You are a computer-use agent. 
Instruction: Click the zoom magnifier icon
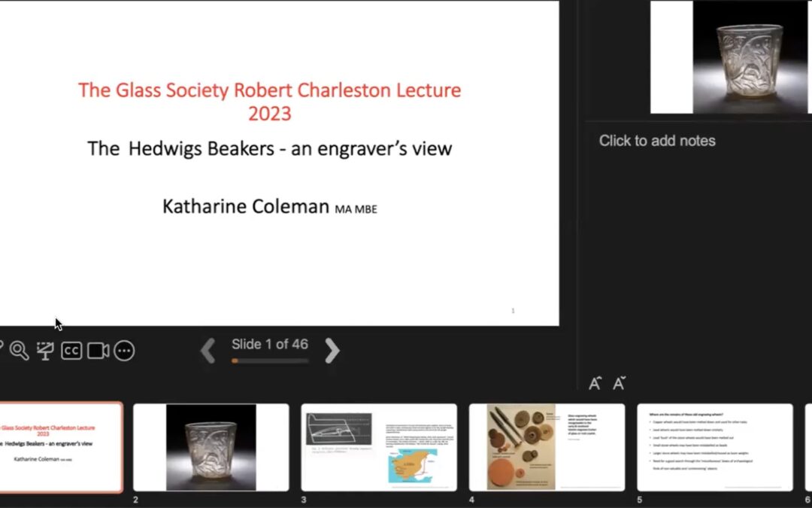pyautogui.click(x=19, y=351)
